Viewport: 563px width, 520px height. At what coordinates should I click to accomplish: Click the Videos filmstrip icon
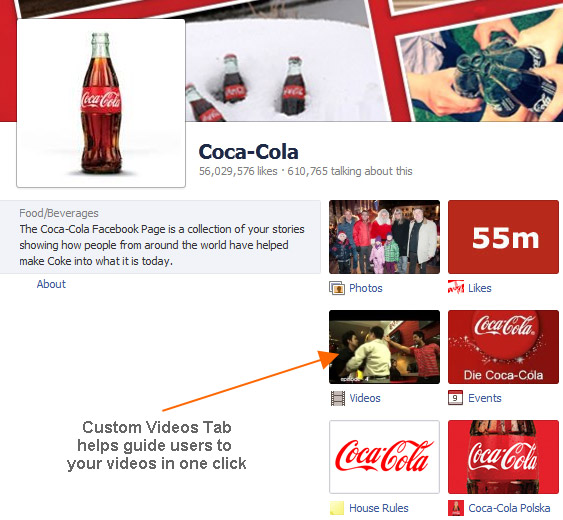point(338,398)
